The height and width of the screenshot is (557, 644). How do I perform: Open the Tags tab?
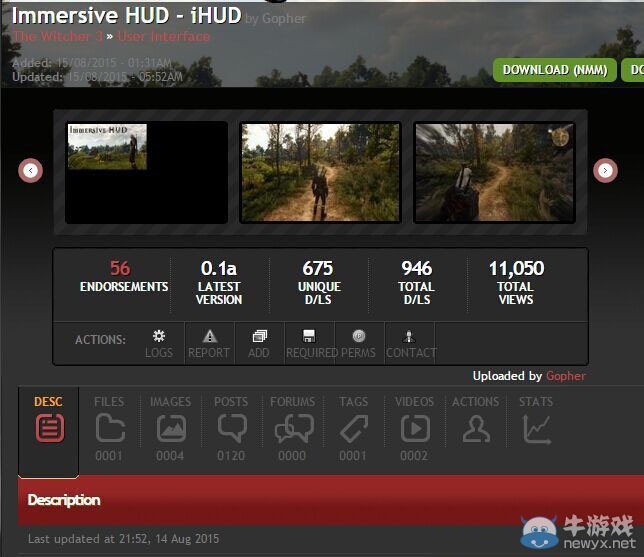coord(354,428)
